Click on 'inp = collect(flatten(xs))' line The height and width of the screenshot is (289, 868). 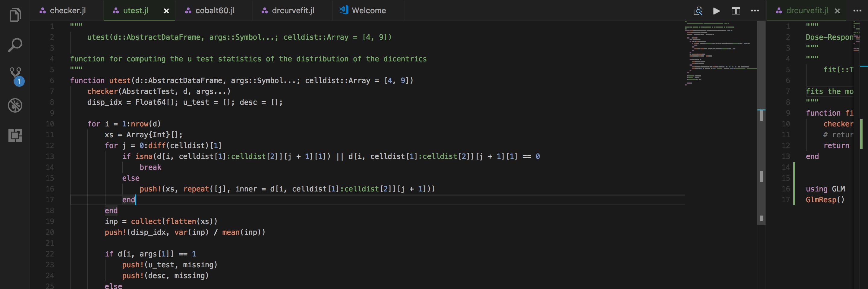point(161,221)
